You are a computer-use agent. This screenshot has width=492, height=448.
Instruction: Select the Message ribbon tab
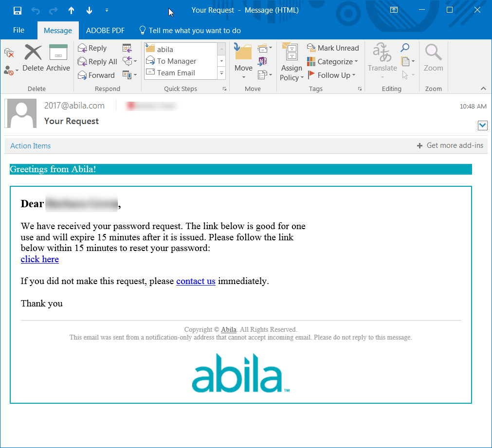[x=58, y=31]
